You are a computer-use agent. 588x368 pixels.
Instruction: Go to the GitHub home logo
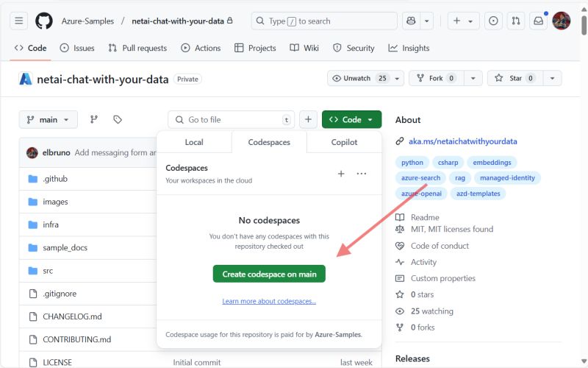tap(44, 21)
